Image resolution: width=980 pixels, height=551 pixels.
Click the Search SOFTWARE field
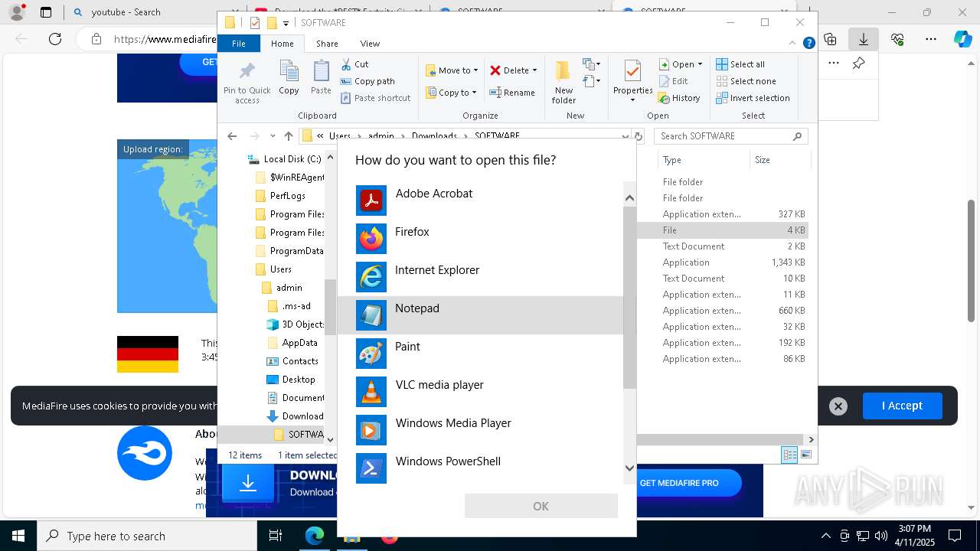(x=731, y=136)
